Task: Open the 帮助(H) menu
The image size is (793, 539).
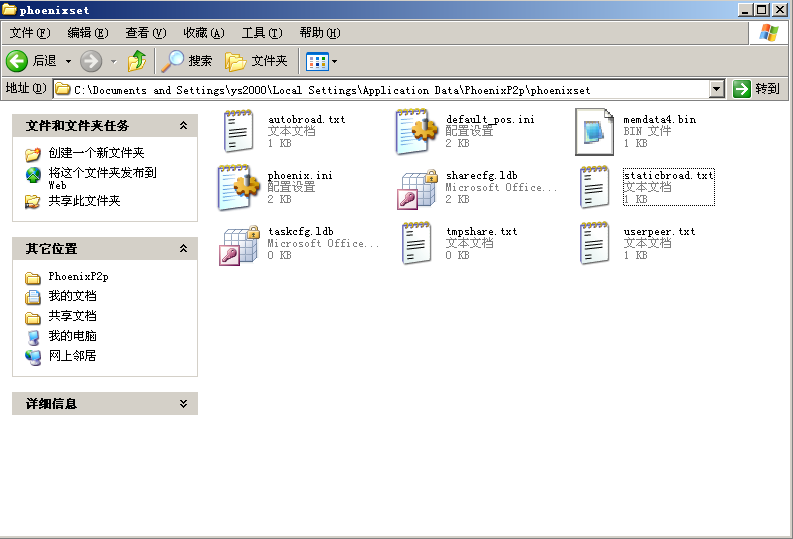Action: (x=320, y=33)
